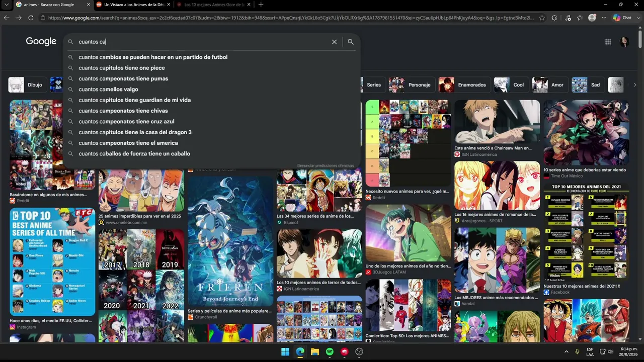Open the media music control icon
Image resolution: width=644 pixels, height=362 pixels.
(568, 18)
